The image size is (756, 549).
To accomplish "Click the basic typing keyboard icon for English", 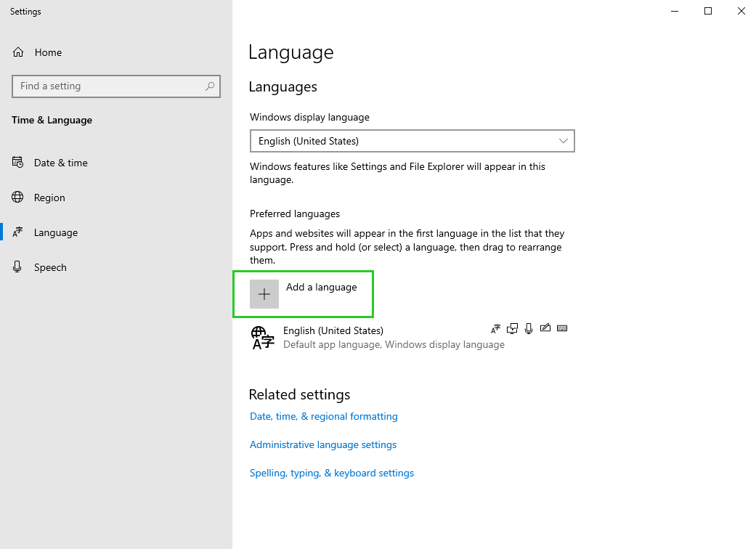I will (562, 328).
